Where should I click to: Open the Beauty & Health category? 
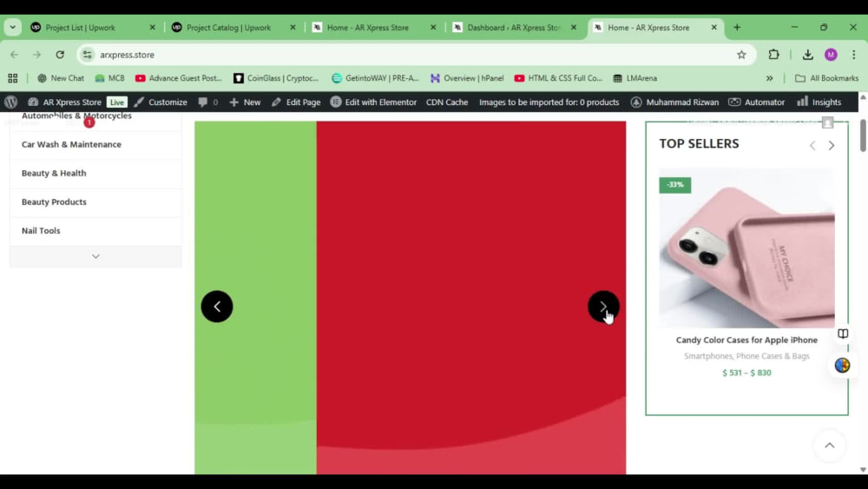tap(54, 174)
